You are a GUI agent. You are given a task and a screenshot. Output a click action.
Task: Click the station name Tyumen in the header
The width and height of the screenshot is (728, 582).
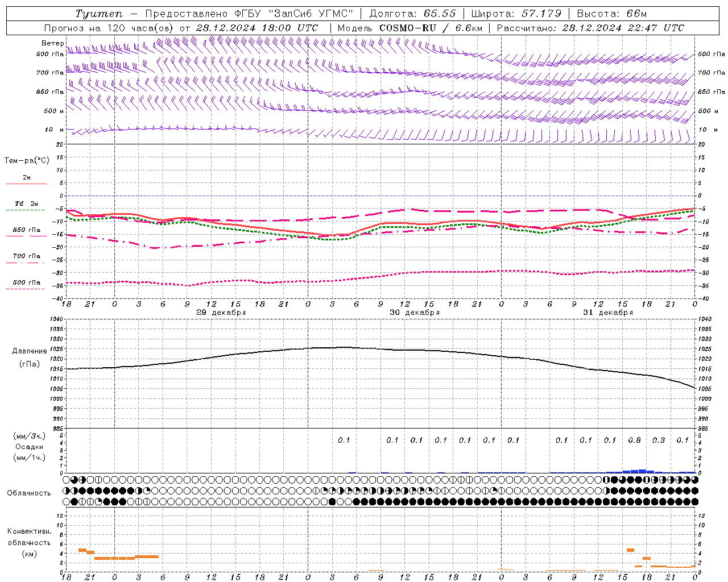click(x=99, y=14)
